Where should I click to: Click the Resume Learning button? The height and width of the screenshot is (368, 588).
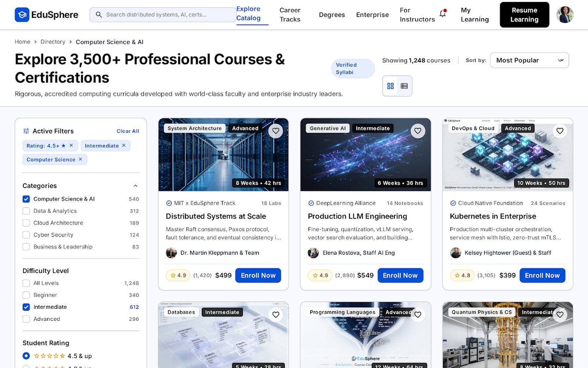[524, 15]
